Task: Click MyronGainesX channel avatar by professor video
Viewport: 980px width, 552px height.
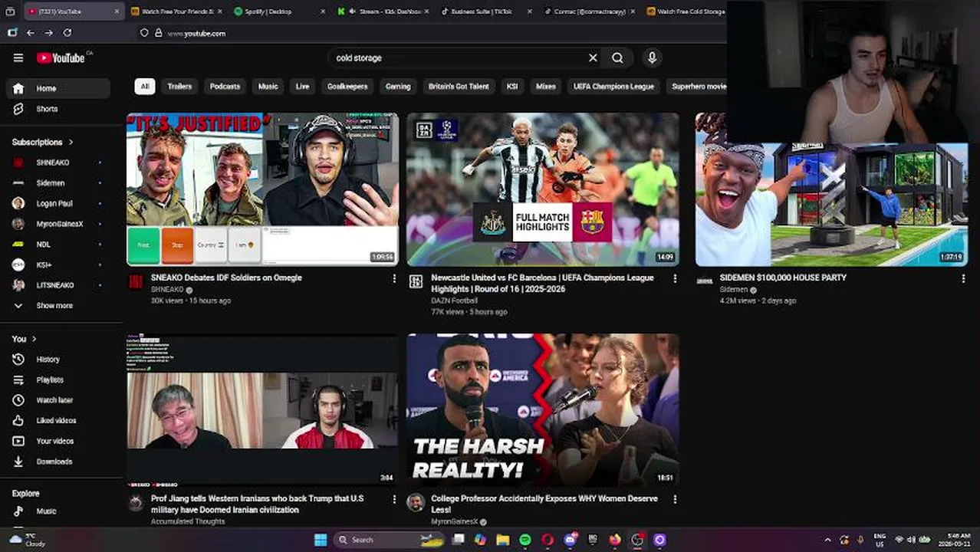Action: (x=416, y=502)
